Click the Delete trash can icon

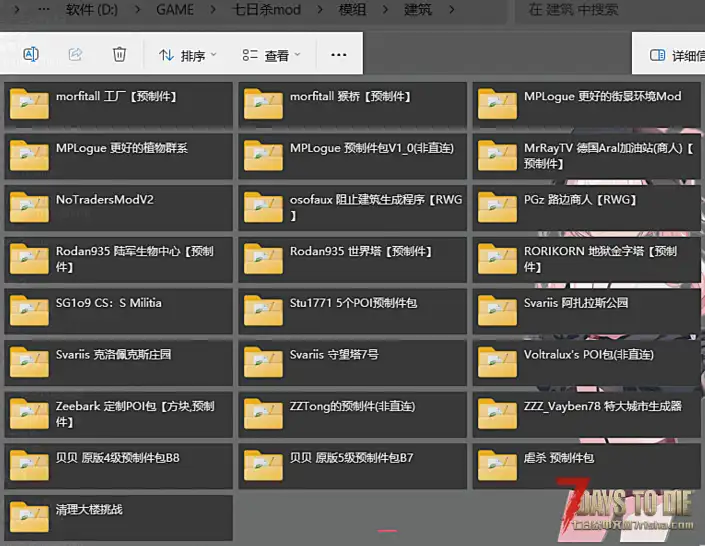point(119,54)
